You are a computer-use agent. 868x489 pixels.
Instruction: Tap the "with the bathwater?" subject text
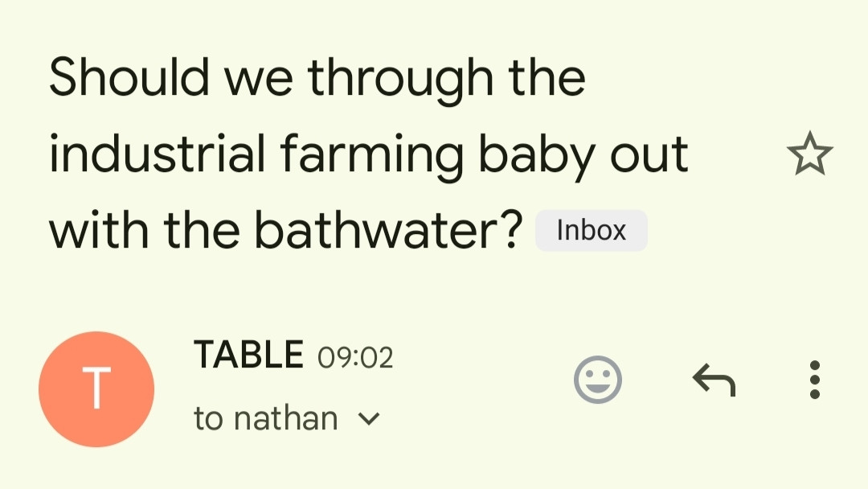pyautogui.click(x=285, y=230)
